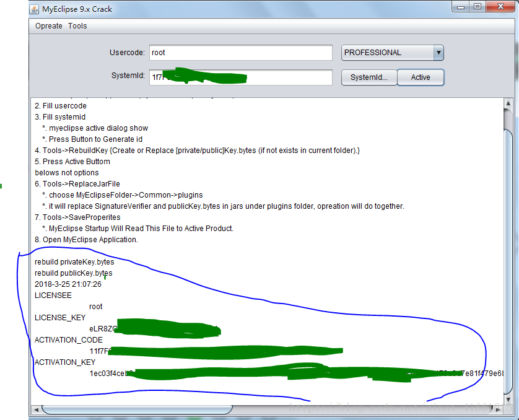Click the vertical scrollbar down arrow
This screenshot has height=420, width=519.
(x=508, y=400)
